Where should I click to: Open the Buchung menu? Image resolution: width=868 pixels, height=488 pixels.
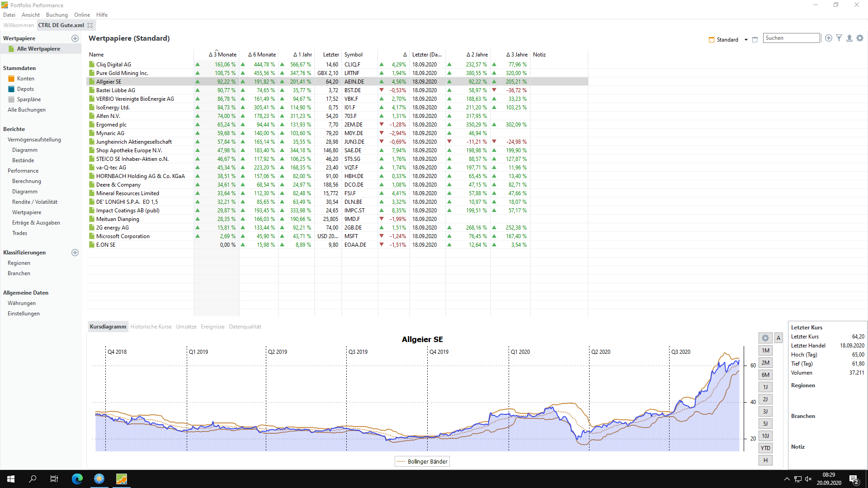57,15
